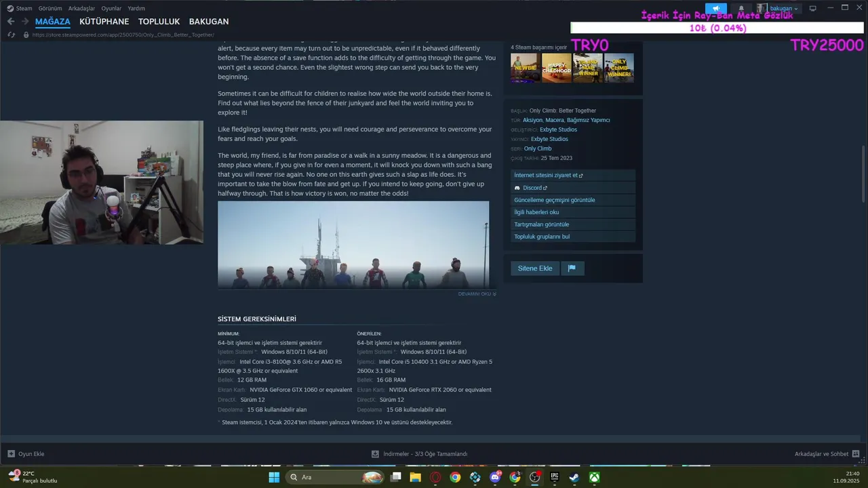Open the Only Climb series link
Viewport: 868px width, 488px height.
click(x=538, y=148)
